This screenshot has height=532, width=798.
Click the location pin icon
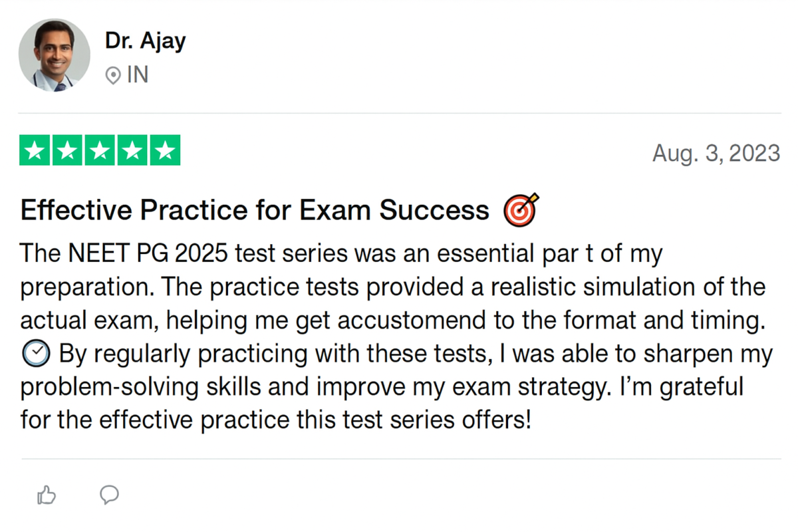(x=113, y=76)
